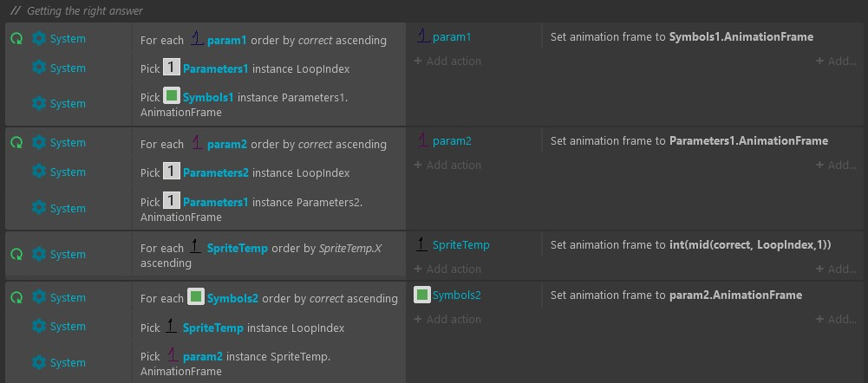
Task: Click the gear icon beside first System condition
Action: point(39,38)
